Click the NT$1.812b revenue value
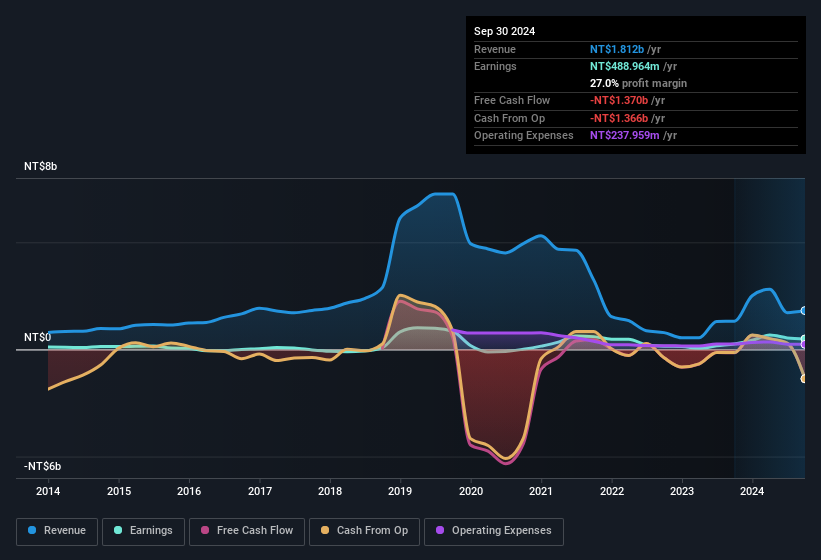 tap(617, 49)
